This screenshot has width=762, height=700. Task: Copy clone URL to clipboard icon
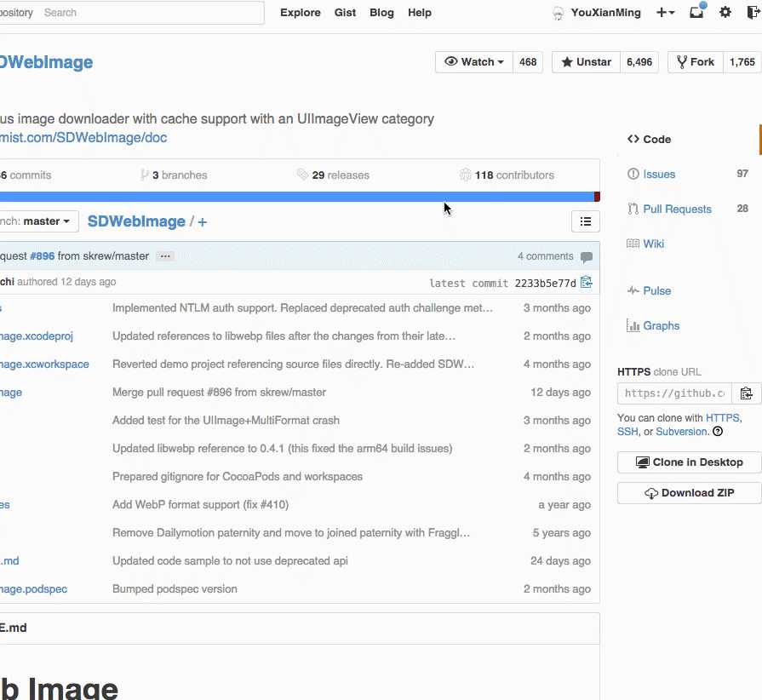(747, 393)
